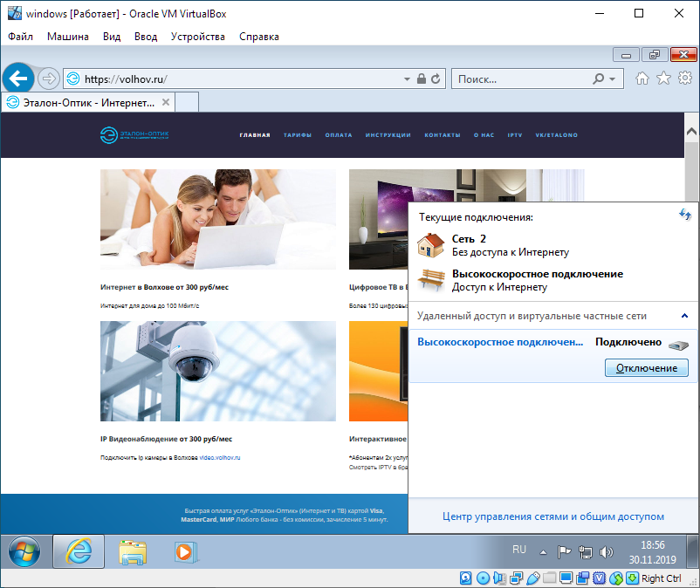
Task: Open Windows Explorer from the taskbar
Action: click(x=132, y=551)
